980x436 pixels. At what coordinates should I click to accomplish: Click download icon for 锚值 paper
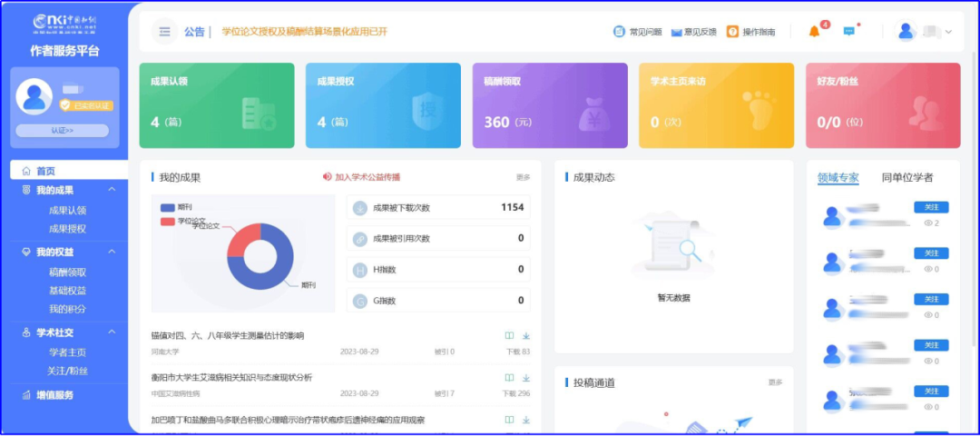coord(526,336)
